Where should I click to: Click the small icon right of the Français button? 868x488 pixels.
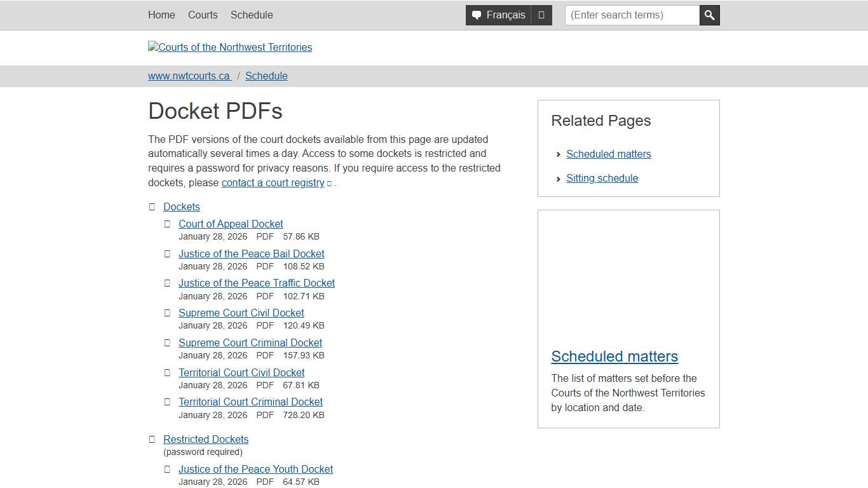[541, 15]
